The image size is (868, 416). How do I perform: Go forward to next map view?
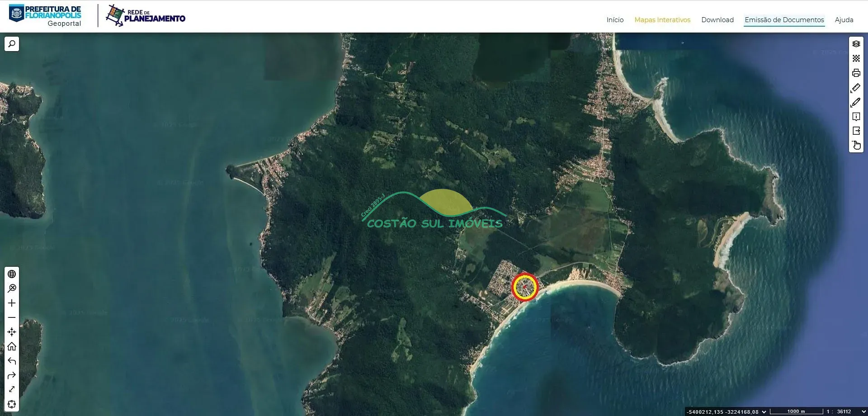pos(12,375)
